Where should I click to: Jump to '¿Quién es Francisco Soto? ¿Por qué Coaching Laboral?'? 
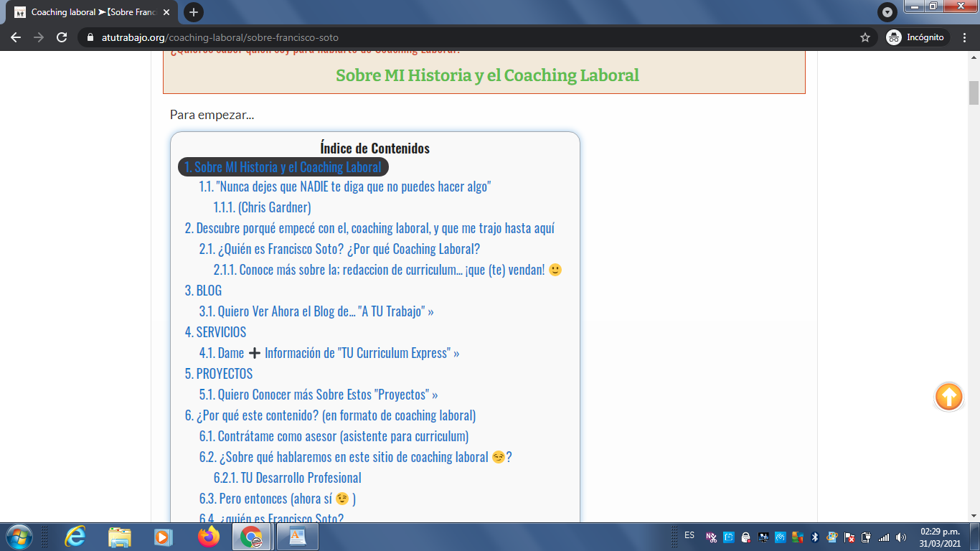339,250
